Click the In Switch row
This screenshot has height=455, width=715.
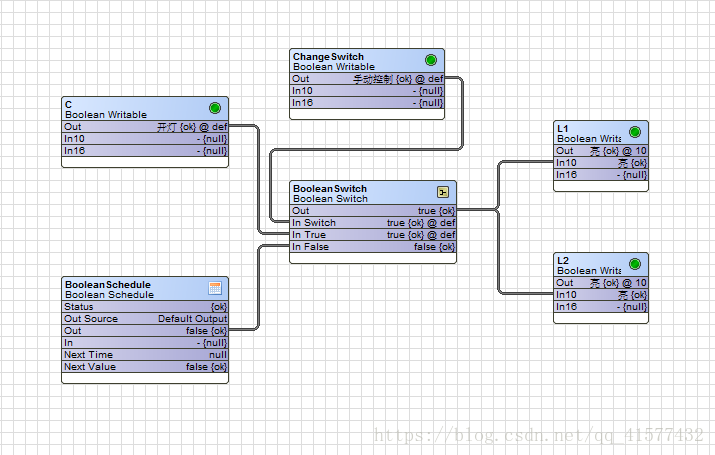(373, 222)
